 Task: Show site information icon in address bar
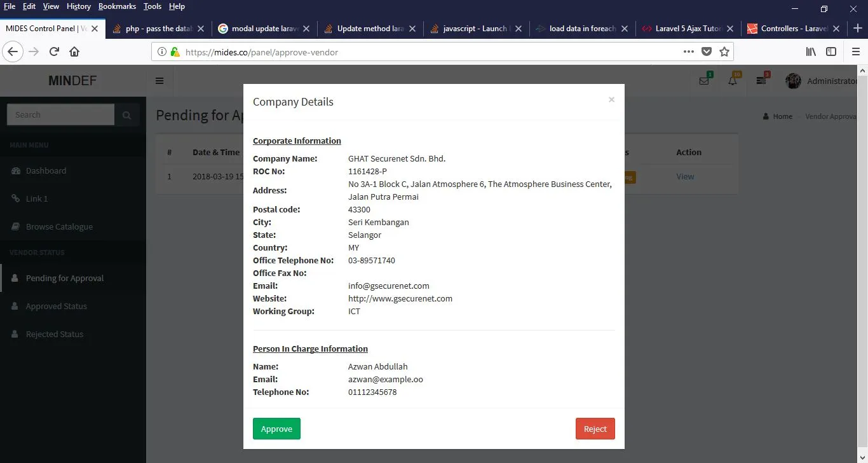161,52
